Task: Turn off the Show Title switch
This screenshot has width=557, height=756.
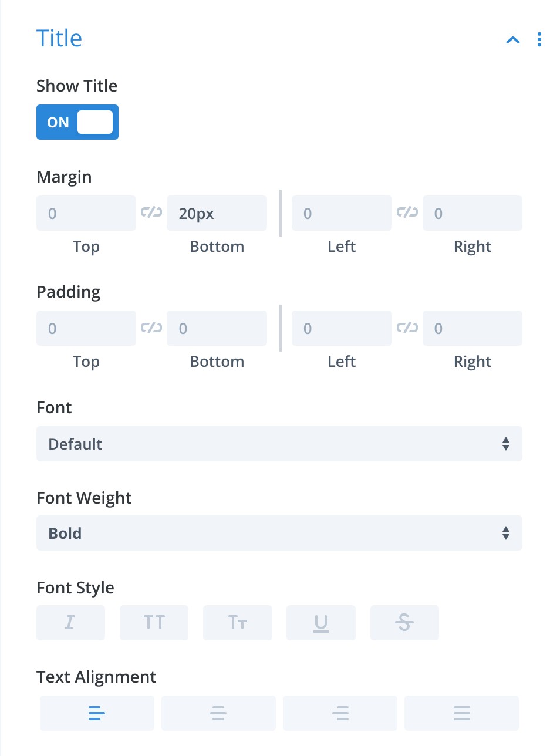Action: coord(77,122)
